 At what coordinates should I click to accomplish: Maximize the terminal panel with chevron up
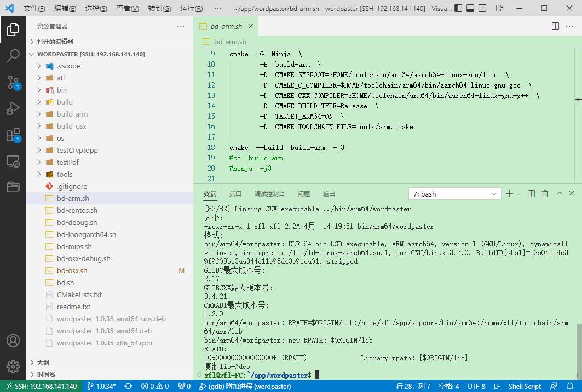560,194
